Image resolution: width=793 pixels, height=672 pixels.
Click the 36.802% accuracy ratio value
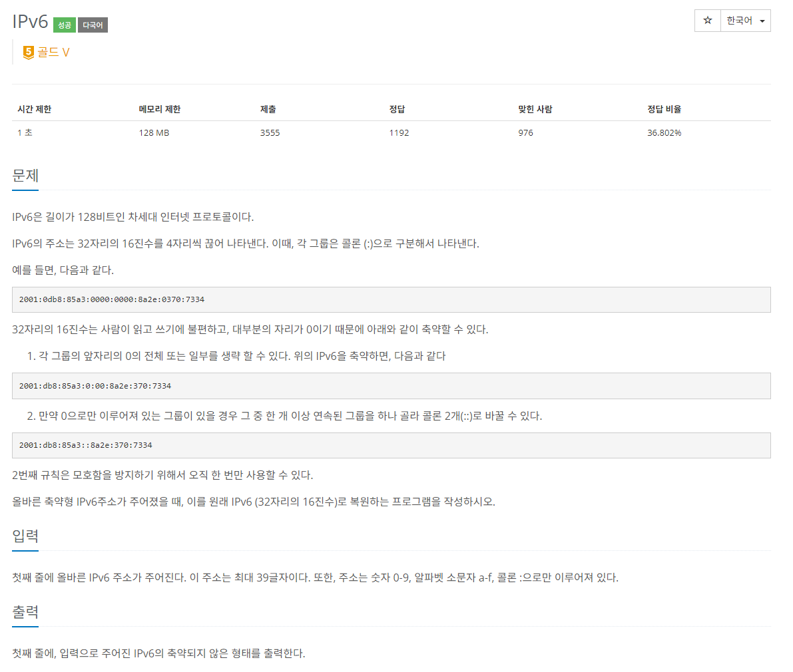(x=664, y=132)
